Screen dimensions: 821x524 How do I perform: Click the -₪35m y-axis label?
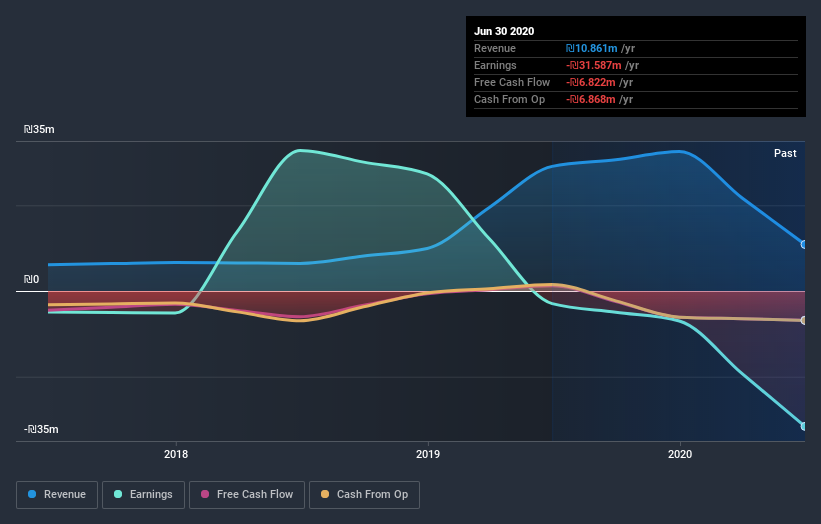[x=41, y=429]
